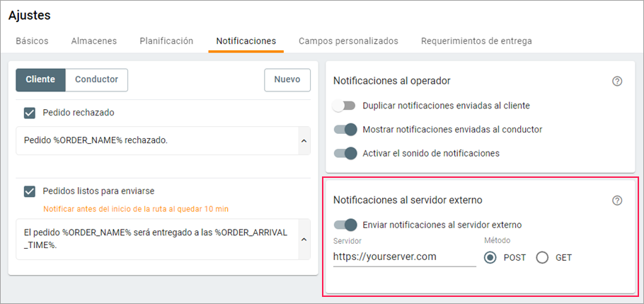644x304 pixels.
Task: Go to the Planificación tab
Action: pos(166,41)
